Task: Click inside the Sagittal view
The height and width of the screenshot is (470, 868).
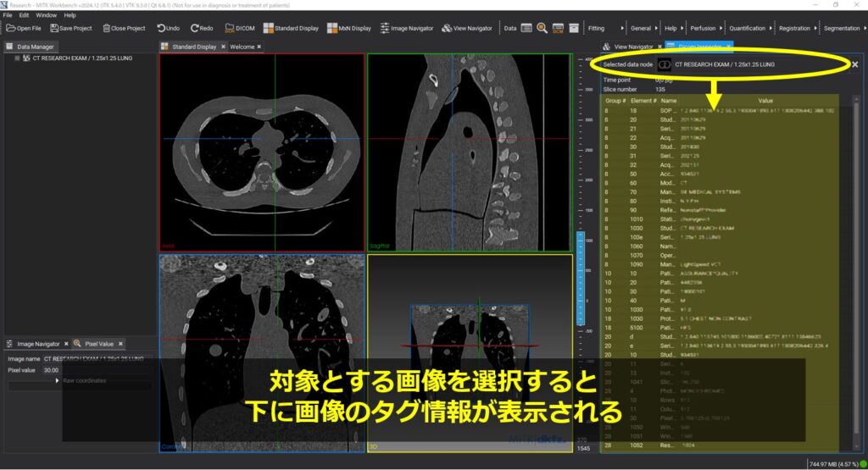Action: (x=470, y=152)
